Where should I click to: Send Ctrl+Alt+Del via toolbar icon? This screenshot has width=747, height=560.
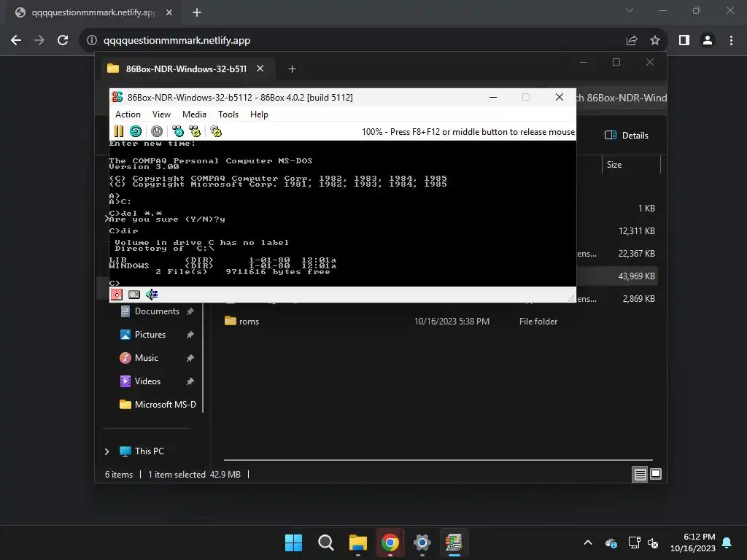click(178, 131)
